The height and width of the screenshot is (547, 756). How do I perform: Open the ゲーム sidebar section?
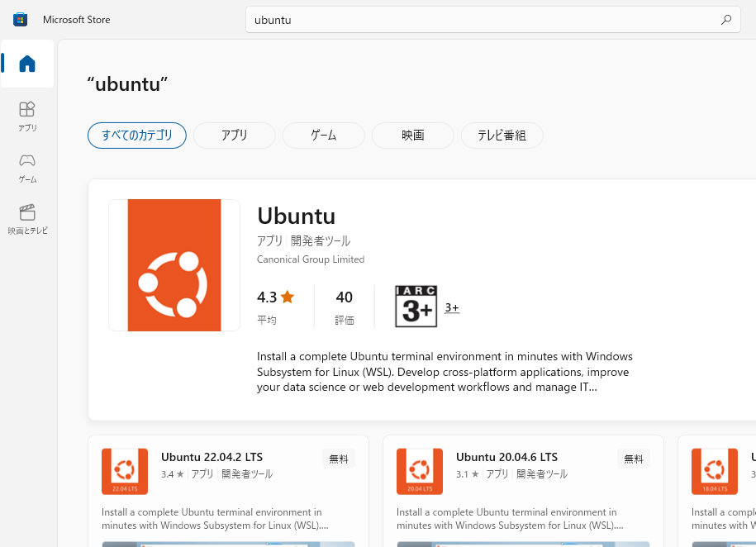pos(27,168)
